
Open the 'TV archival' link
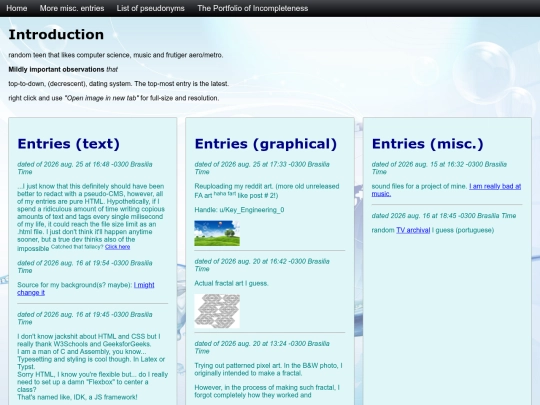click(x=413, y=230)
